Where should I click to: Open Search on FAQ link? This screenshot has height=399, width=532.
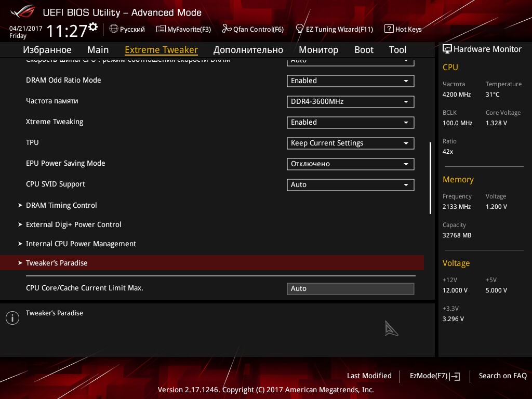[x=502, y=376]
